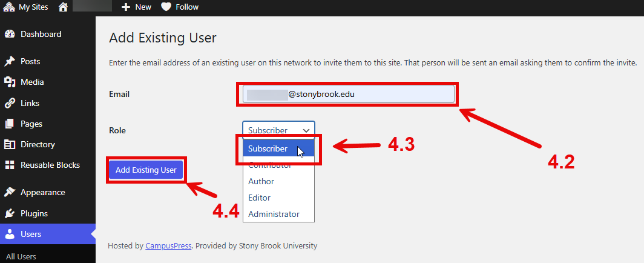Pick Editor in the role list

click(x=259, y=198)
